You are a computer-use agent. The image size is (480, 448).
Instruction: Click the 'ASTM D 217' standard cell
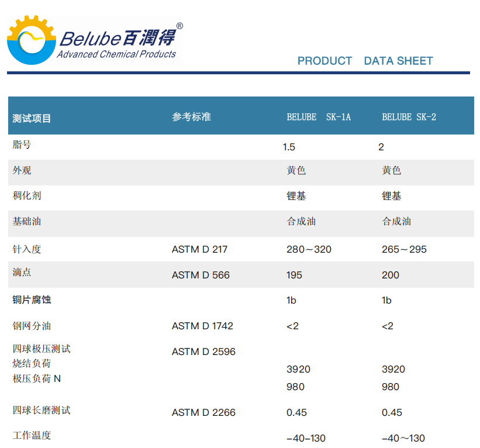click(199, 250)
